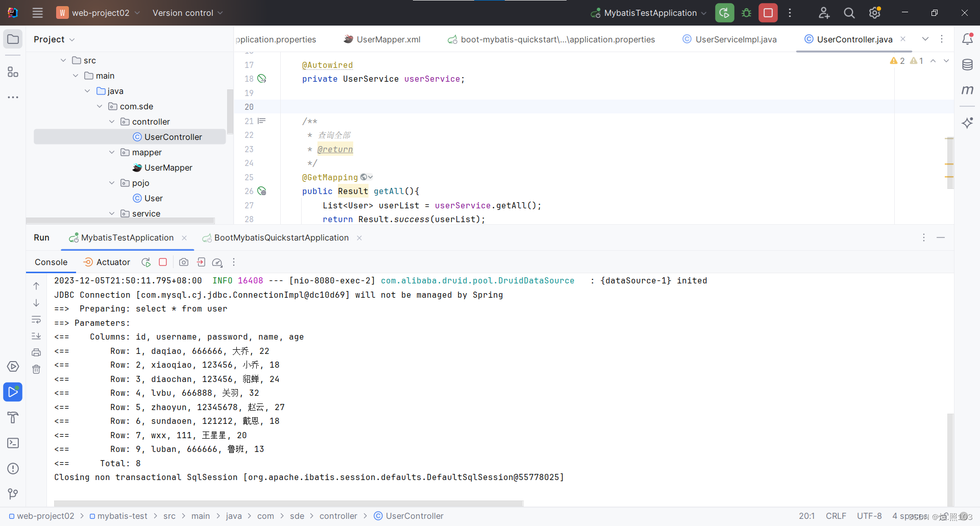980x526 pixels.
Task: Collapse the src folder
Action: pyautogui.click(x=63, y=60)
